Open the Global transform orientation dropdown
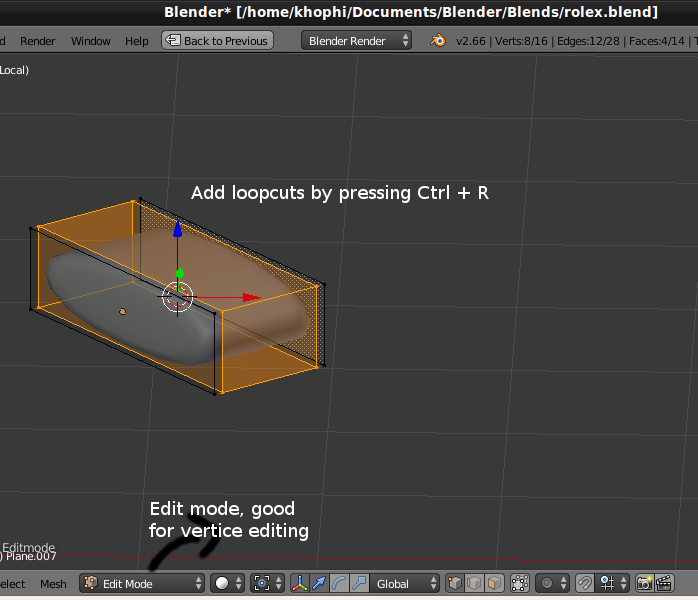This screenshot has height=600, width=698. click(x=404, y=584)
